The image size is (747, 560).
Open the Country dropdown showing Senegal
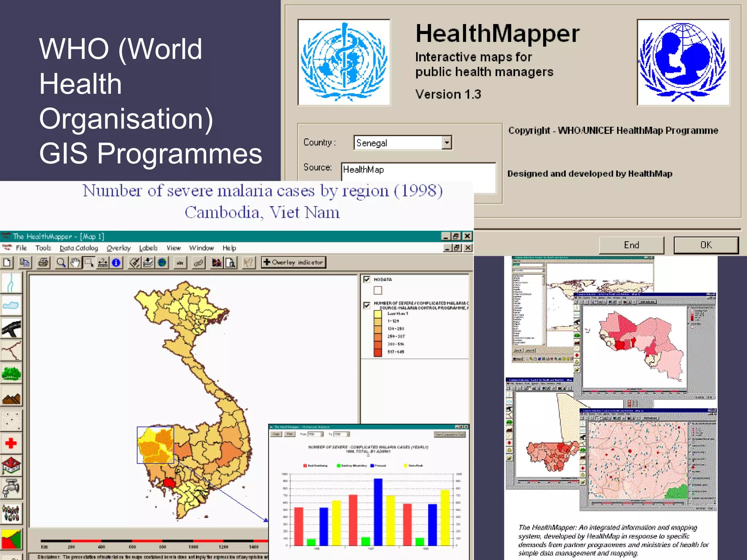click(447, 143)
